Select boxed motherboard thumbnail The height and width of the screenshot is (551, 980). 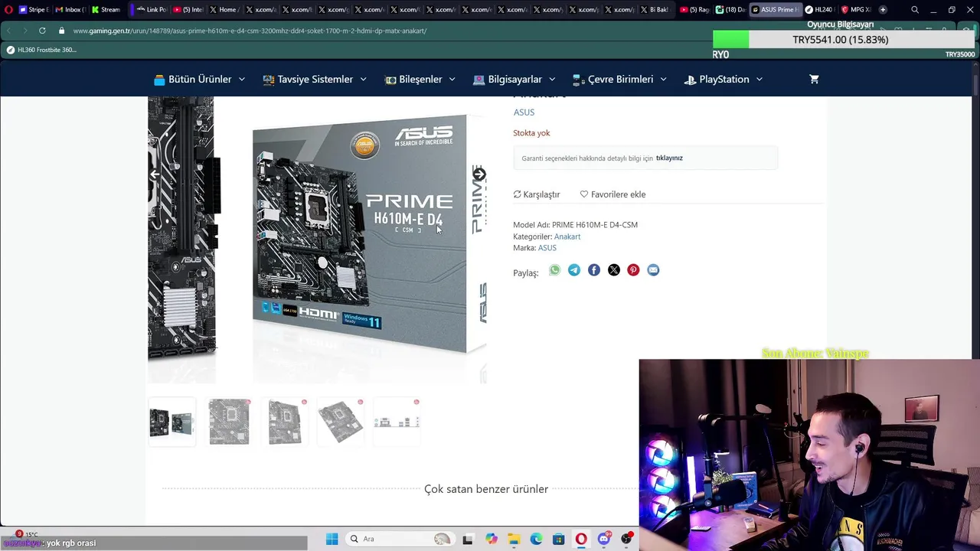pyautogui.click(x=171, y=422)
